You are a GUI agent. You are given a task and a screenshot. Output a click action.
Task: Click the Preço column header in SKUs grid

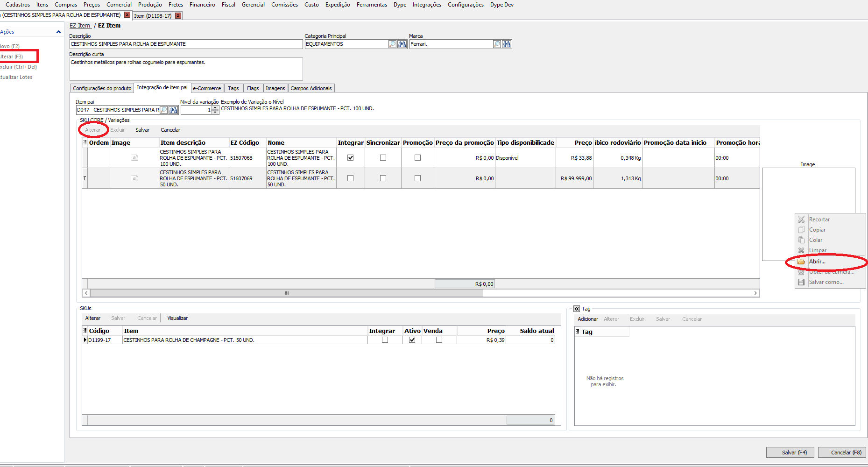coord(481,331)
